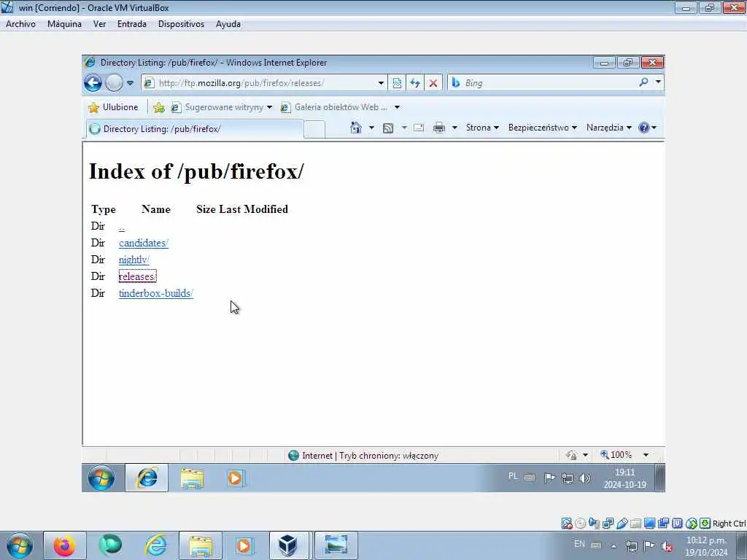The image size is (747, 560).
Task: Select the Directory Listing /pub/firefox/ tab
Action: tap(194, 129)
